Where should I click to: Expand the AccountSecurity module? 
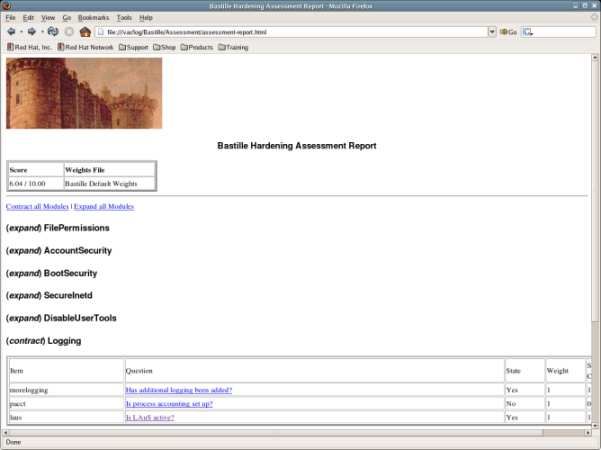pos(24,251)
